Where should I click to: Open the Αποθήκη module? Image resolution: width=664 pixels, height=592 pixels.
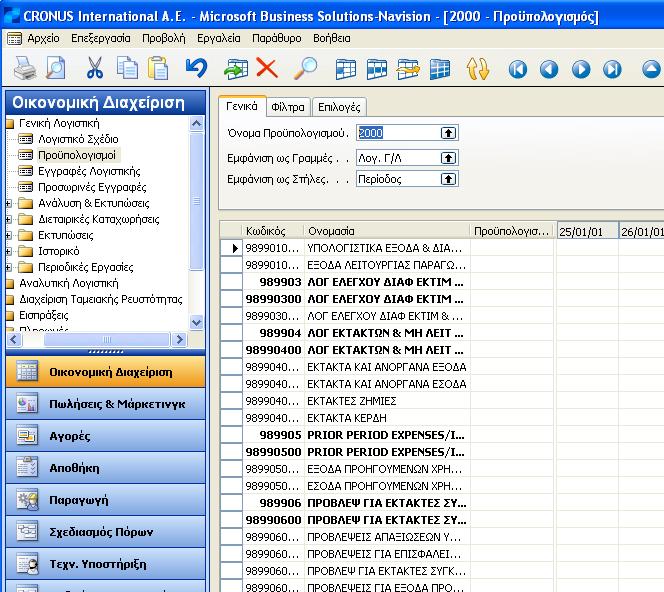[x=105, y=468]
